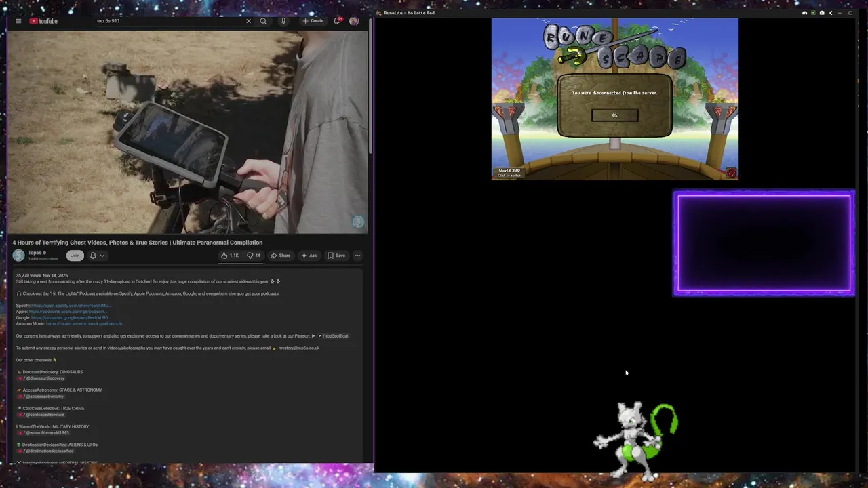Open the Top5s channel avatar
This screenshot has height=488, width=868.
click(x=18, y=256)
